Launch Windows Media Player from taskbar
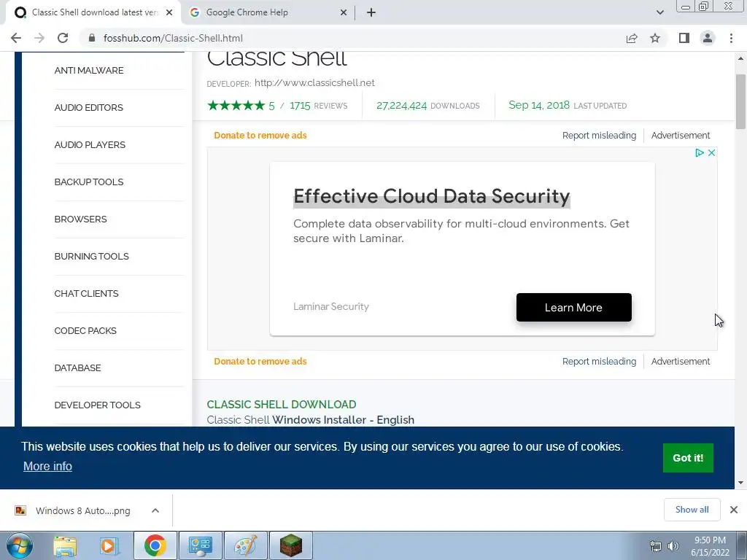This screenshot has height=560, width=747. [x=109, y=545]
